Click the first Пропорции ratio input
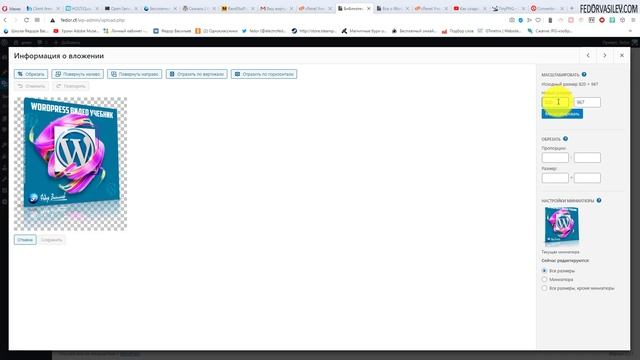The image size is (640, 360). 555,158
